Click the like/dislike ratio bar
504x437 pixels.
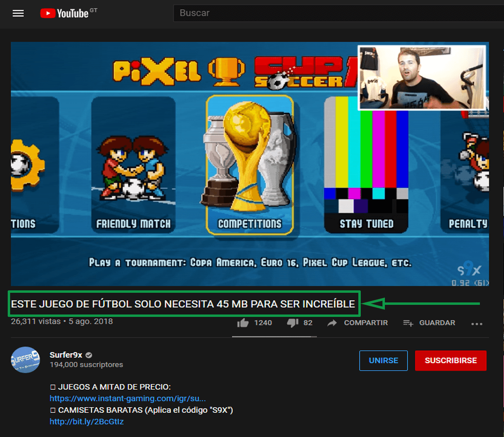tap(274, 337)
